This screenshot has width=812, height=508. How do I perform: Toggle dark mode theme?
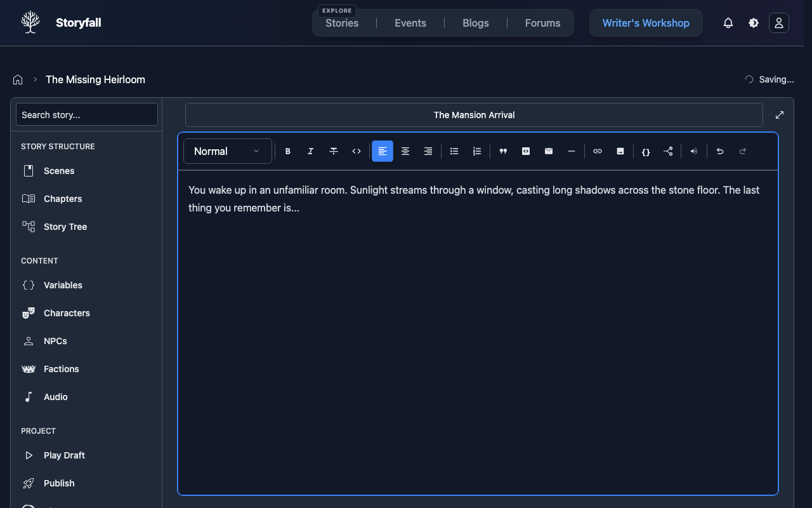tap(753, 23)
